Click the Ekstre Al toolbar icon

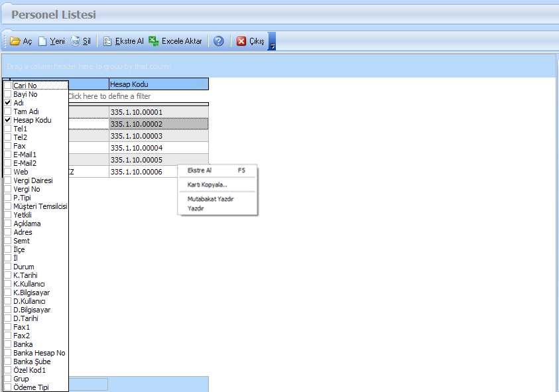[107, 41]
